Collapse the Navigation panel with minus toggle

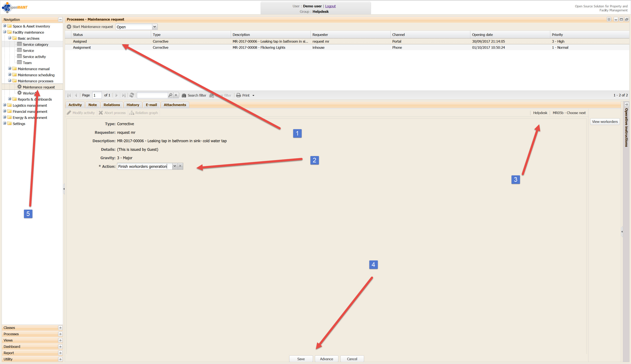pyautogui.click(x=60, y=20)
